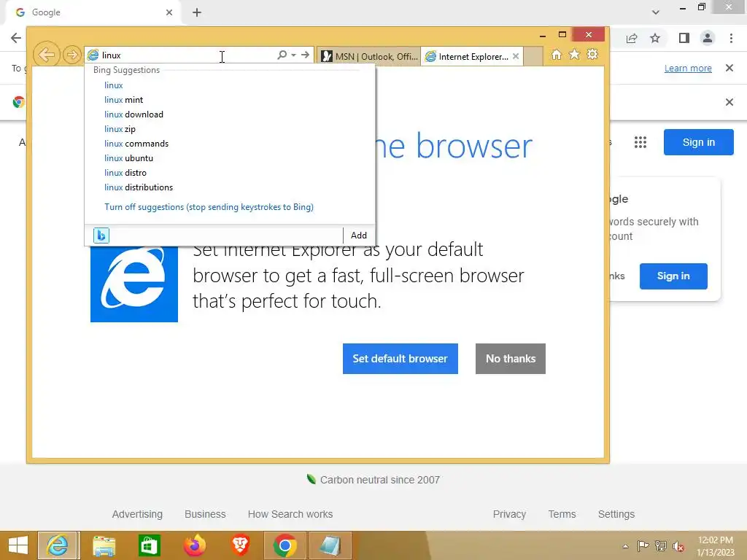The image size is (747, 560).
Task: Click the top-right Google Sign in button
Action: point(698,142)
